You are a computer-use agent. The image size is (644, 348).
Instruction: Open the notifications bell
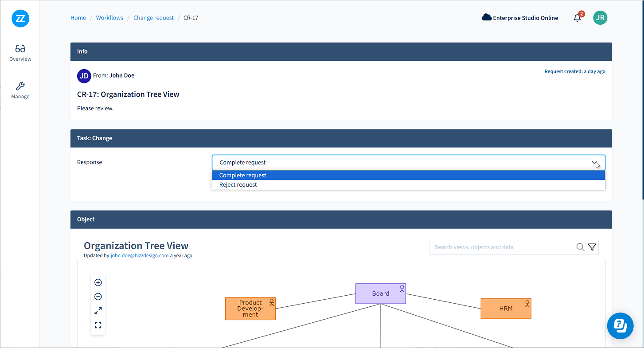pyautogui.click(x=577, y=18)
